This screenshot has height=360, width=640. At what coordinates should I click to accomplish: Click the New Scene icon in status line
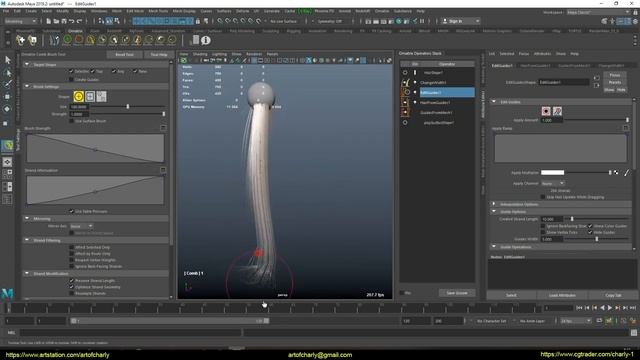point(49,21)
